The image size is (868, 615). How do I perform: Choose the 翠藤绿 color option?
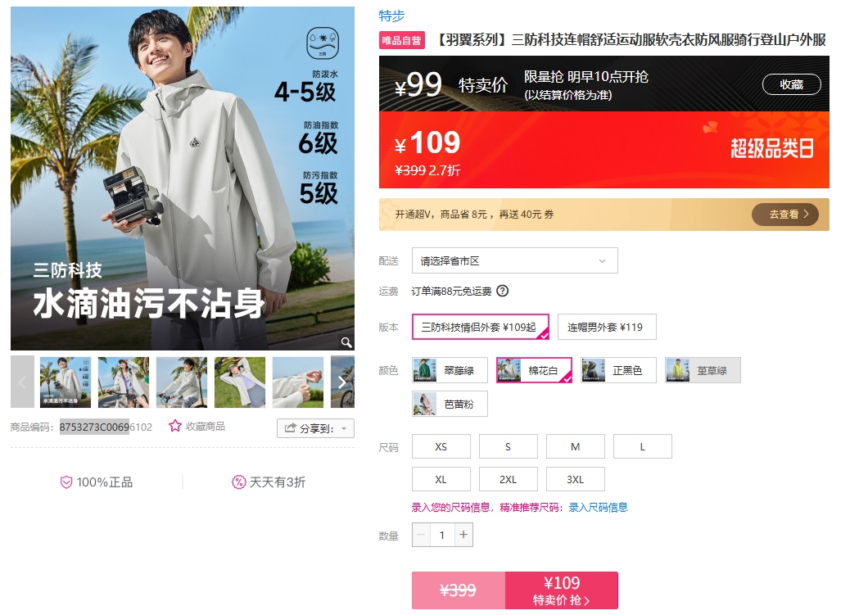[450, 370]
